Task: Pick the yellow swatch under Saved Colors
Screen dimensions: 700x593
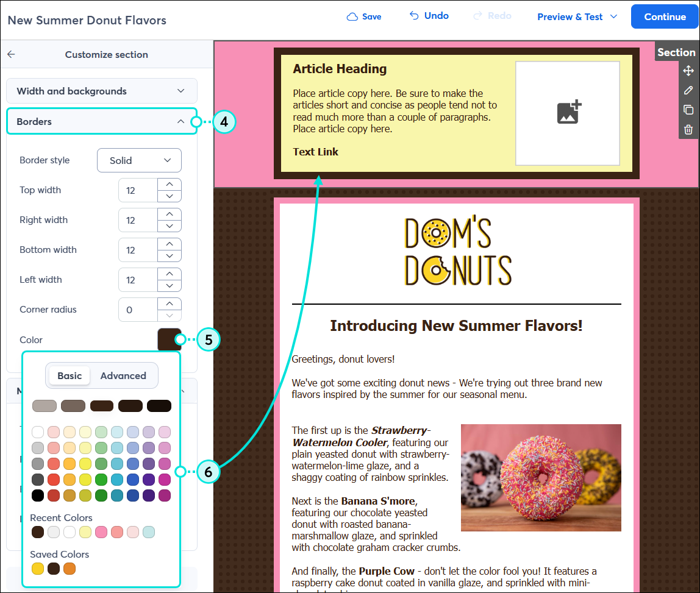Action: pyautogui.click(x=38, y=568)
